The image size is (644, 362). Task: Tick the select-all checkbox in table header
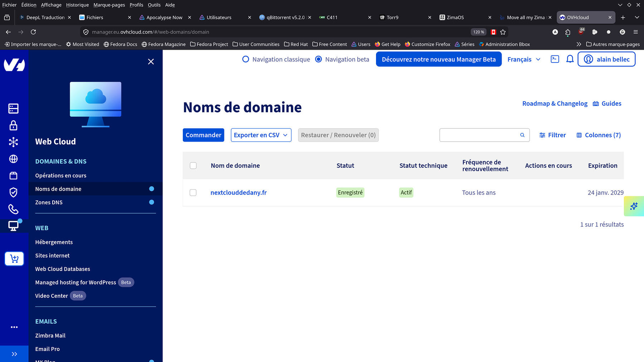point(193,166)
